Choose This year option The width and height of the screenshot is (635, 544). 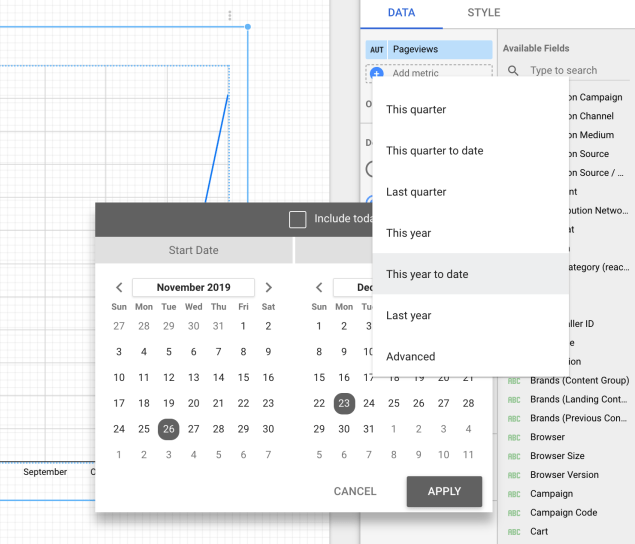click(471, 233)
